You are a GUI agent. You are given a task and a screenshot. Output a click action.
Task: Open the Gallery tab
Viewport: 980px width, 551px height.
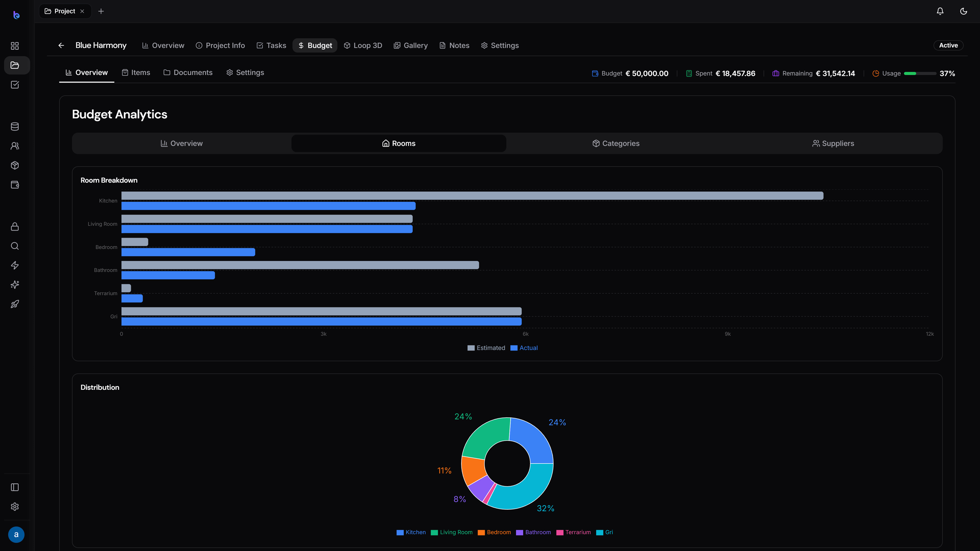(411, 45)
